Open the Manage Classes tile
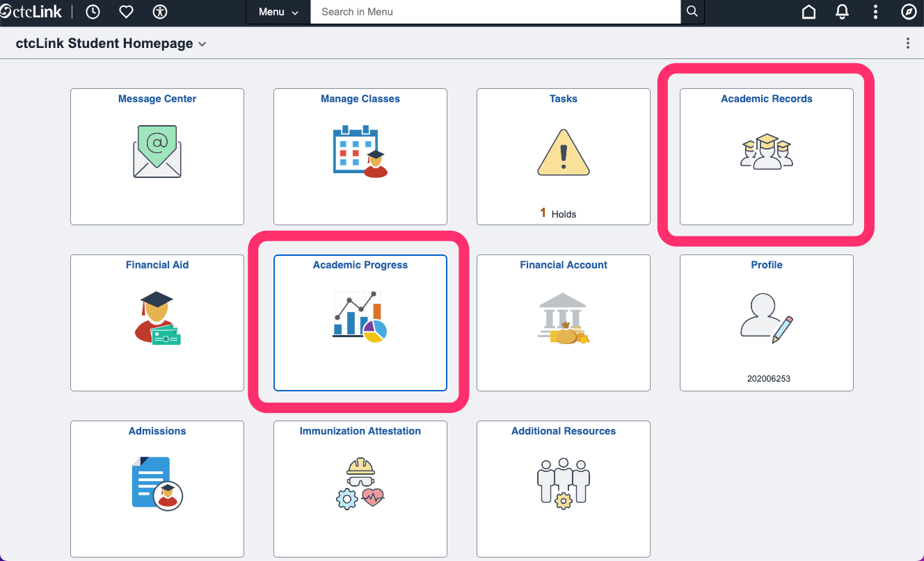 click(360, 156)
